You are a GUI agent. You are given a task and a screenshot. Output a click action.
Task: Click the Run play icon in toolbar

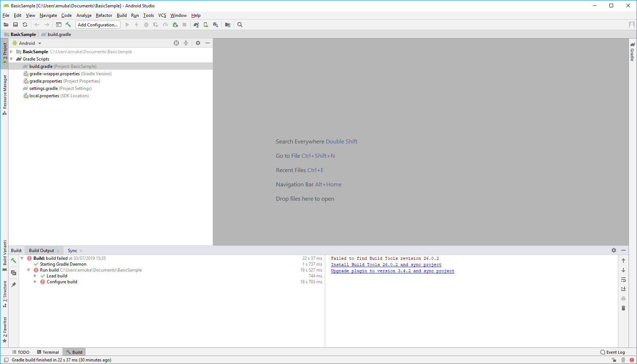127,25
